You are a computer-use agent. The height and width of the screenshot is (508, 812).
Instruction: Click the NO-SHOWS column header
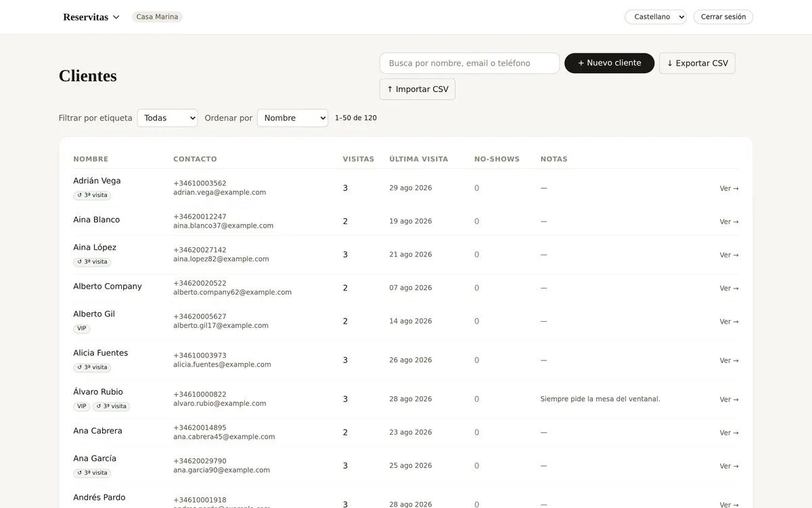click(x=497, y=159)
